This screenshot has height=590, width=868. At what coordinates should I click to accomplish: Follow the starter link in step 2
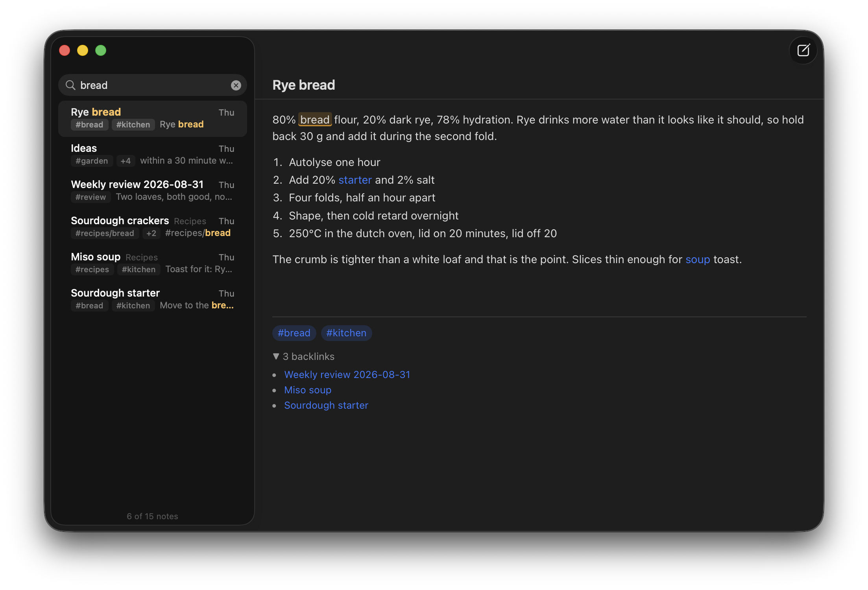[x=355, y=180]
